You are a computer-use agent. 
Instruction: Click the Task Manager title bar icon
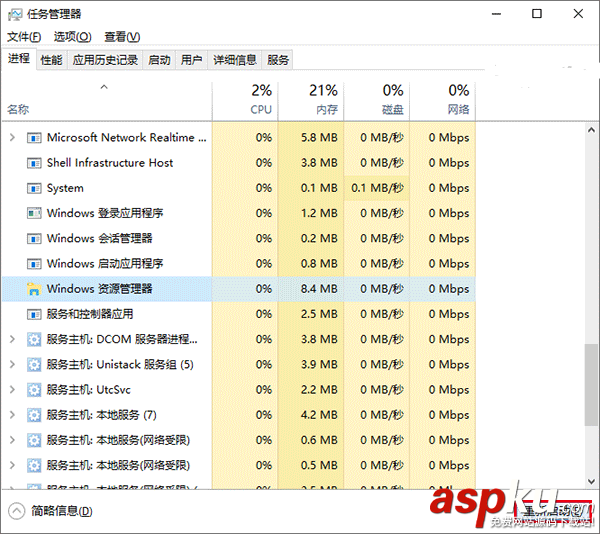click(x=15, y=14)
